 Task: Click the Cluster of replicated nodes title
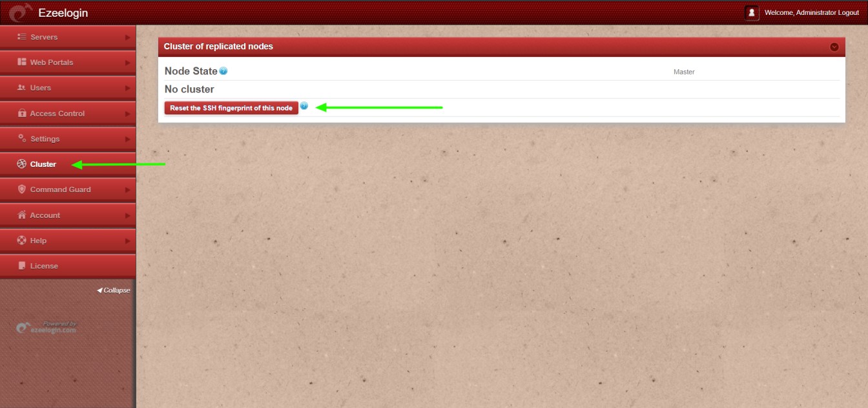click(218, 47)
